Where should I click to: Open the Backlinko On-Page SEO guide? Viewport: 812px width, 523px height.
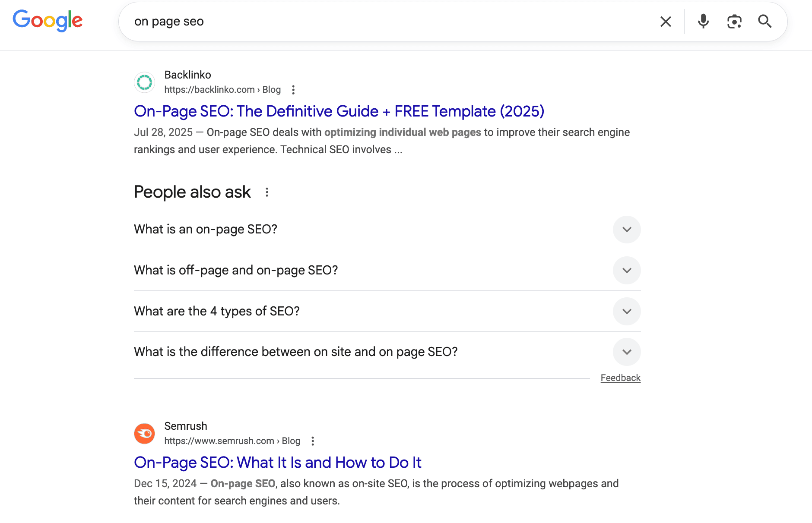click(339, 111)
